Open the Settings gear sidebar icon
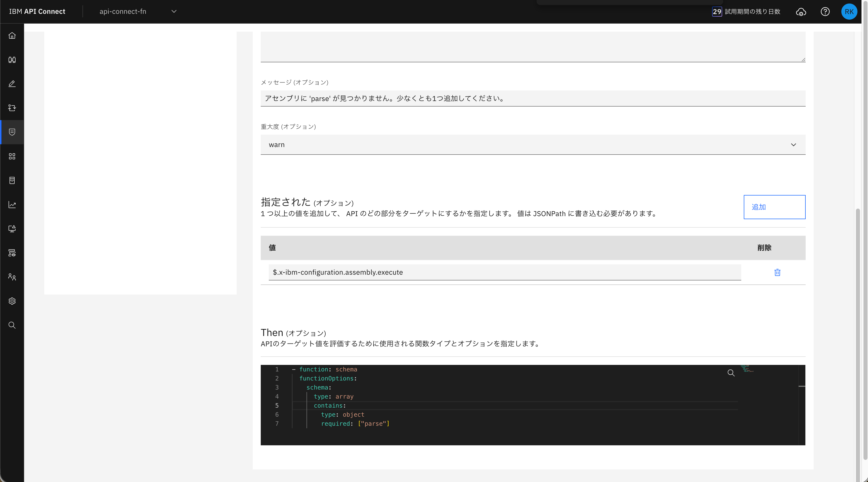This screenshot has height=482, width=868. [x=12, y=301]
